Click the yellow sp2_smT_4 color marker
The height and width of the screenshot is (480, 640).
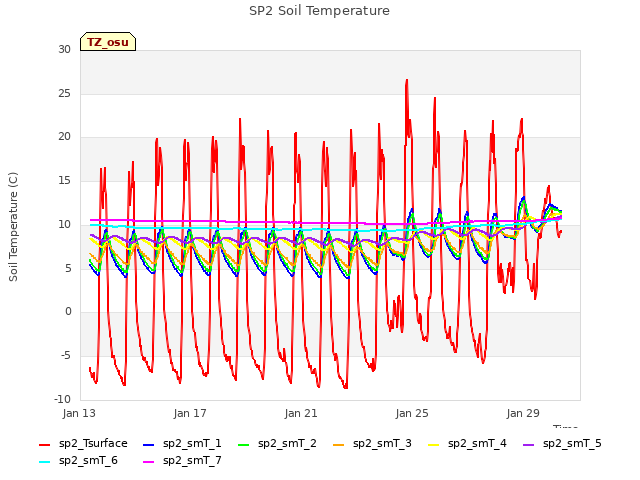(x=433, y=444)
